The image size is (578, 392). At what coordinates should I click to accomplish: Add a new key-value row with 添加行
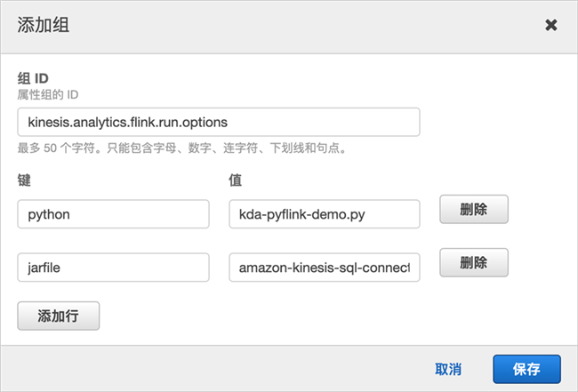tap(58, 316)
